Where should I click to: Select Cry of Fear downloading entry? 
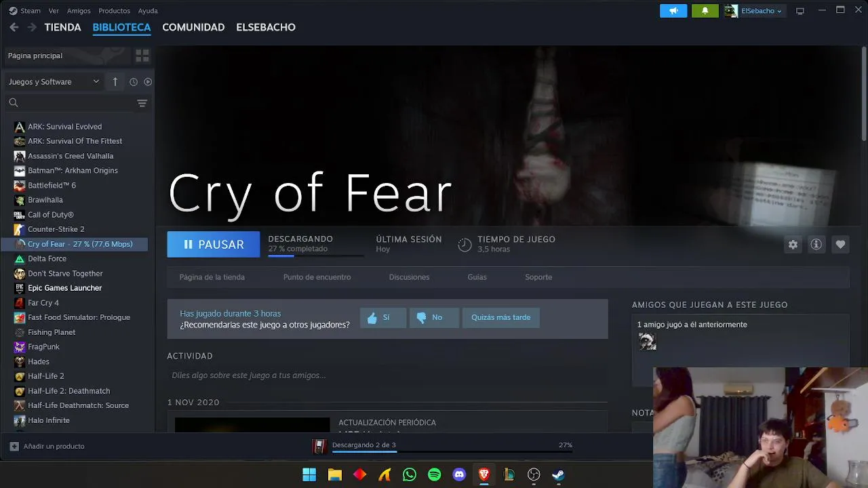click(x=75, y=244)
